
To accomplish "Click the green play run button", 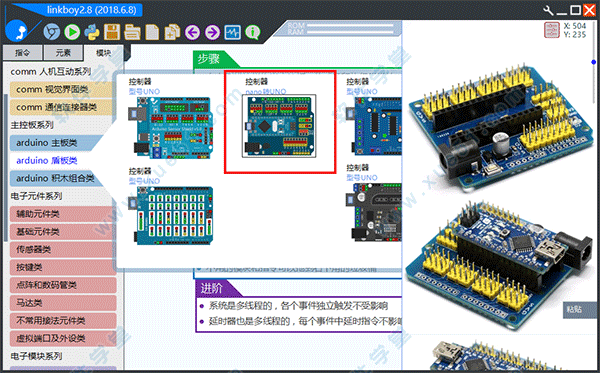I will click(x=72, y=32).
